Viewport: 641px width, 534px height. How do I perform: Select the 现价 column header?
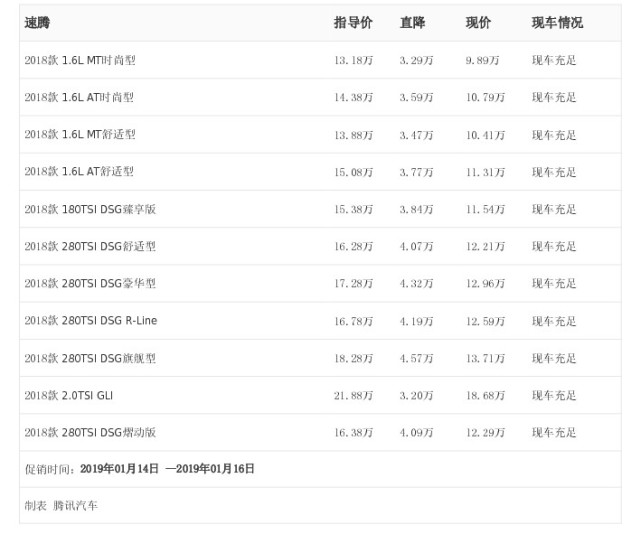coord(478,23)
